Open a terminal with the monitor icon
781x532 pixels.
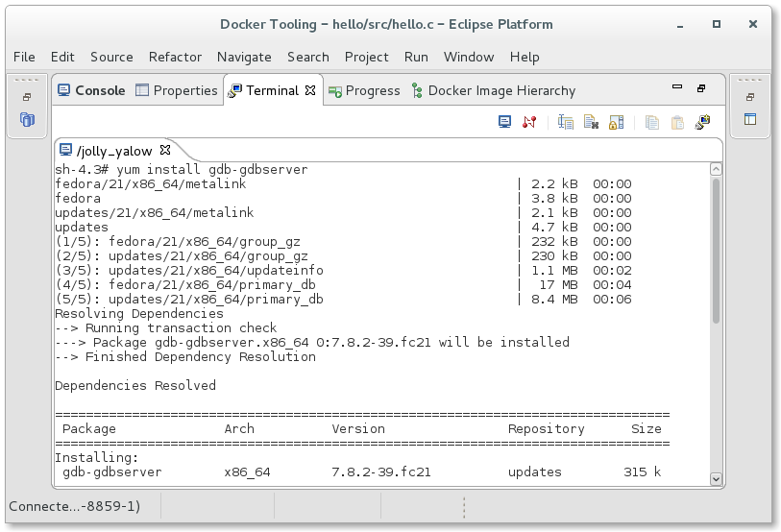pyautogui.click(x=504, y=122)
